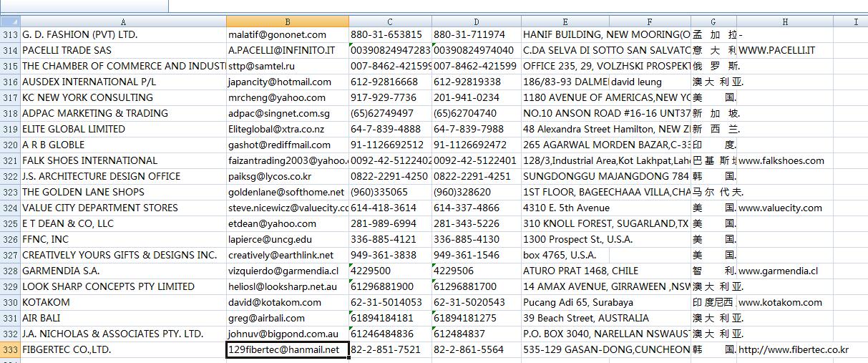Select column A header
The image size is (868, 363).
[124, 21]
